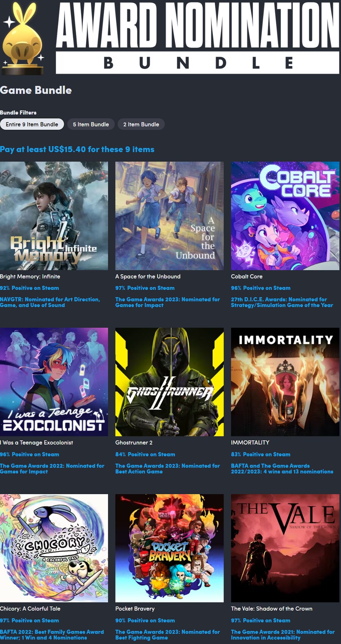Select The Vale: Shadow of the Crown artwork
Image resolution: width=341 pixels, height=644 pixels.
[285, 548]
